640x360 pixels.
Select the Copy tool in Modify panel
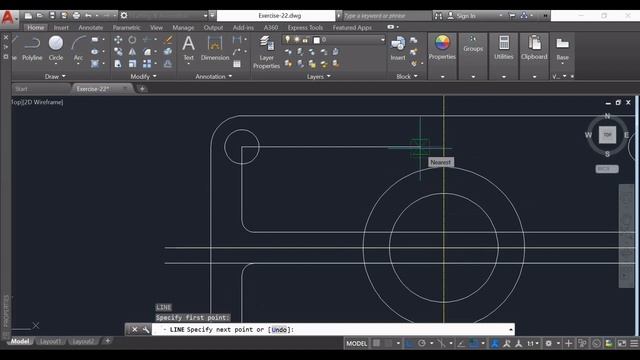[x=118, y=52]
